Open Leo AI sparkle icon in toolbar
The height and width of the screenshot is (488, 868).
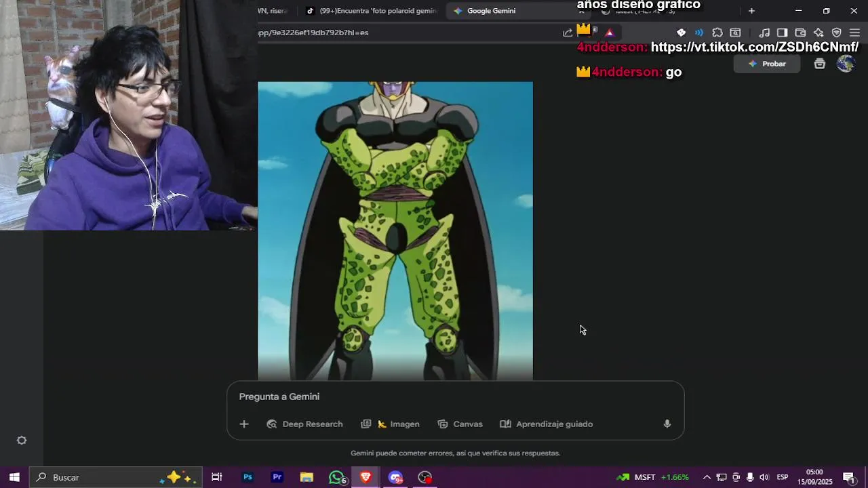pos(818,33)
